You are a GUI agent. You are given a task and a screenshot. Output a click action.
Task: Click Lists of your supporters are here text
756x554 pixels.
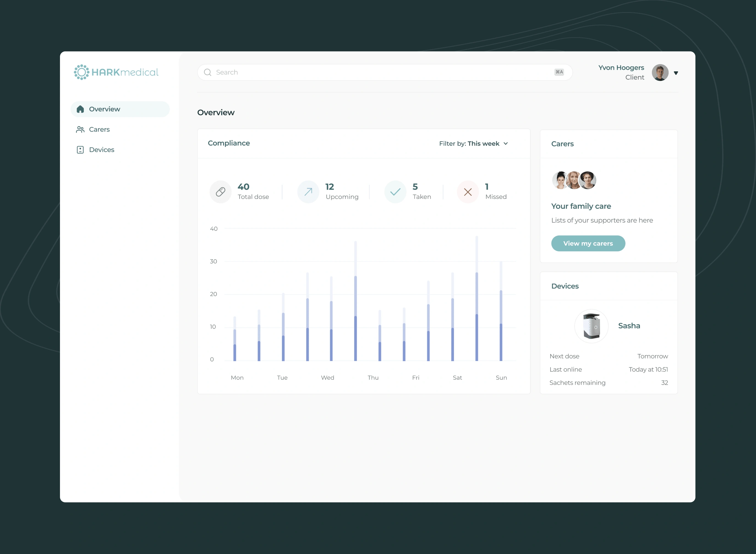coord(602,220)
